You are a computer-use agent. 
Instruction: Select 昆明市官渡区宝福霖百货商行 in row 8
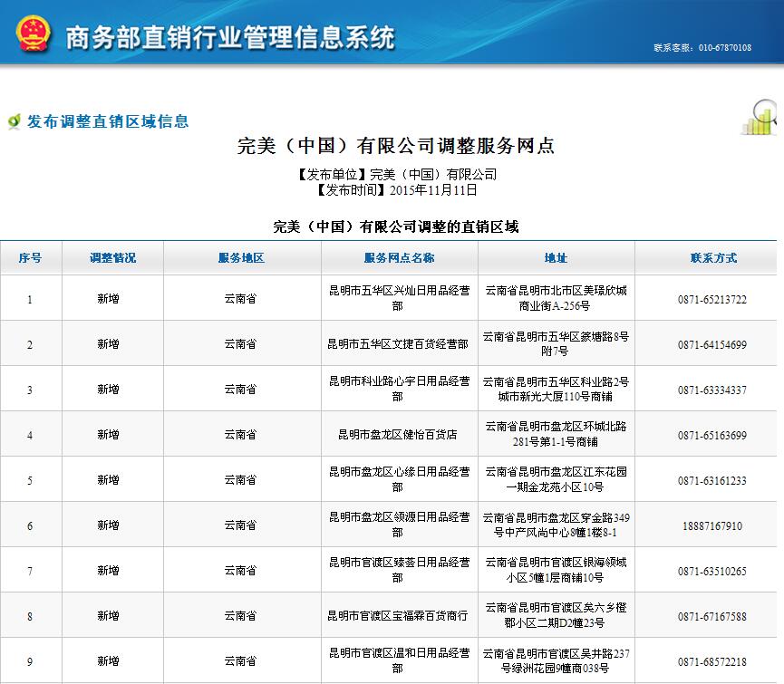398,616
